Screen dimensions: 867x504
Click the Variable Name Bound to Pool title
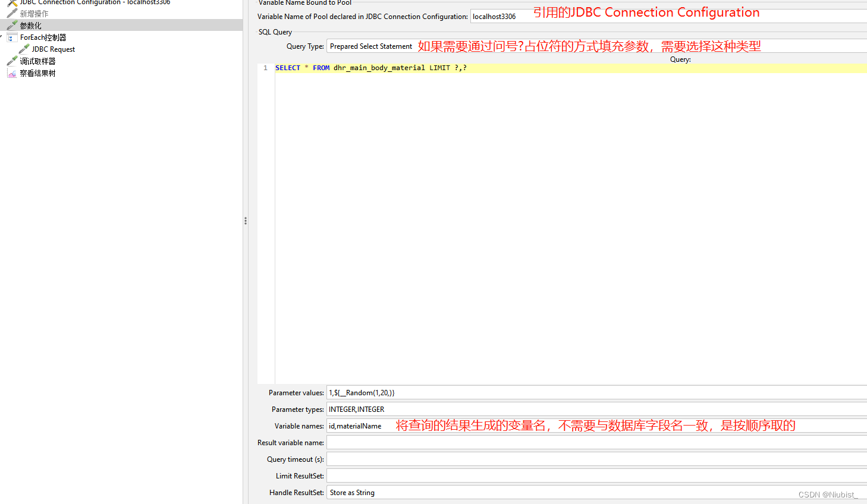click(305, 3)
